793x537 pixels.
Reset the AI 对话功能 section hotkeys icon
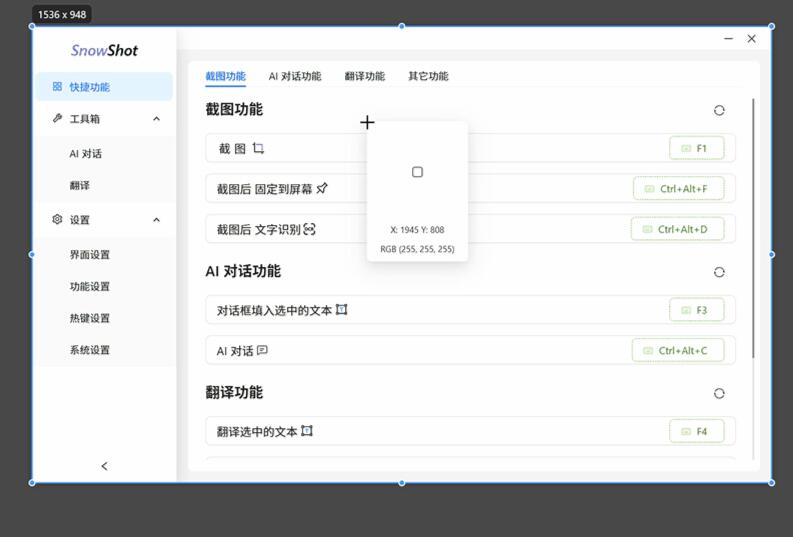tap(719, 272)
